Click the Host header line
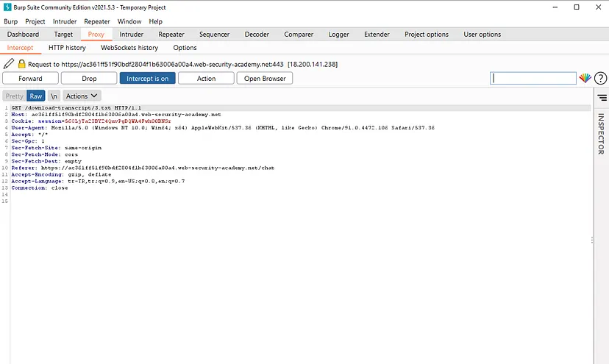The width and height of the screenshot is (609, 364). click(x=116, y=114)
